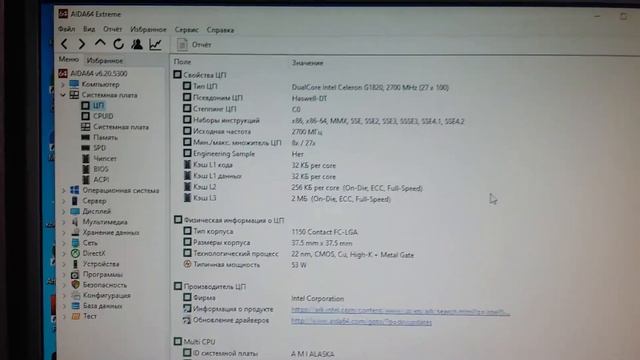The width and height of the screenshot is (640, 360).
Task: Select ЦП item in the tree
Action: (98, 105)
